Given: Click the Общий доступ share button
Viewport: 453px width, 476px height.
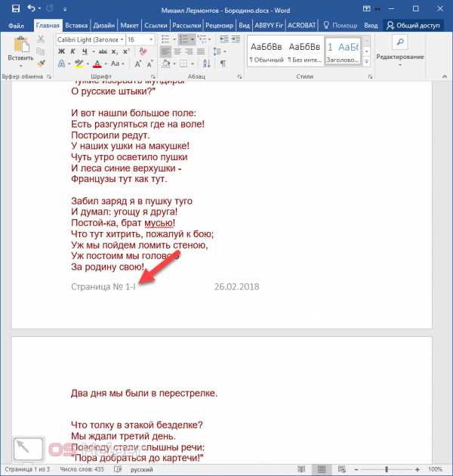Looking at the screenshot, I should pyautogui.click(x=413, y=26).
